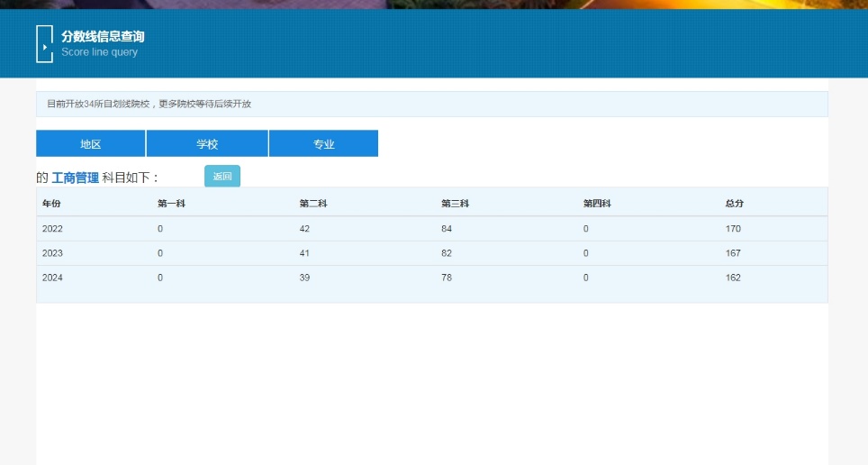Click the 年份 column header
The height and width of the screenshot is (465, 868).
51,204
